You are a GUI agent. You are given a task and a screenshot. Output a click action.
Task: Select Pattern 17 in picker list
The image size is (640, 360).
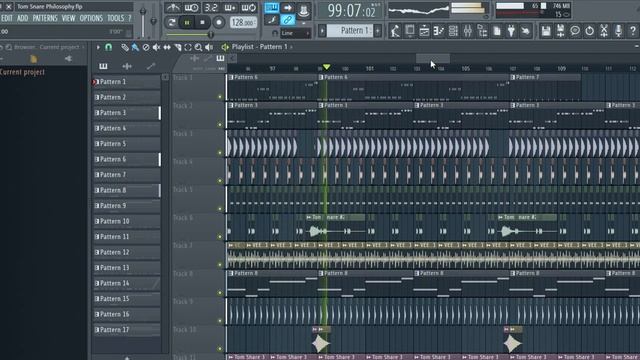[127, 329]
